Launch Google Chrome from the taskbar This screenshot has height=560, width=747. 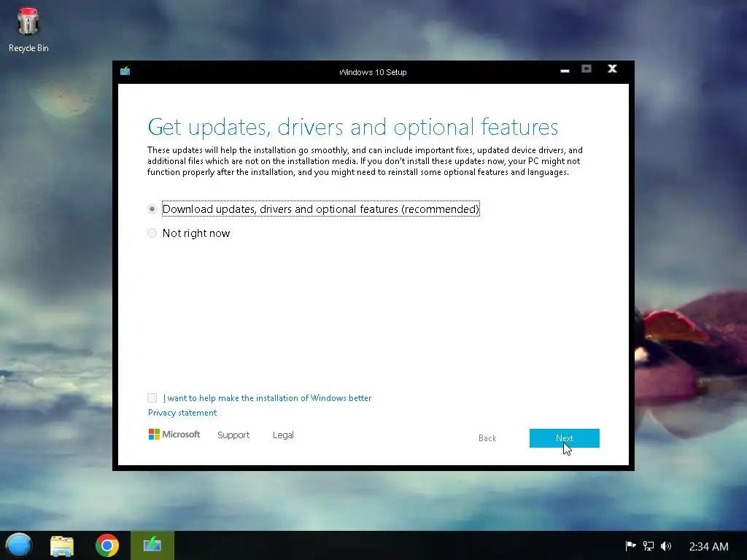click(107, 545)
